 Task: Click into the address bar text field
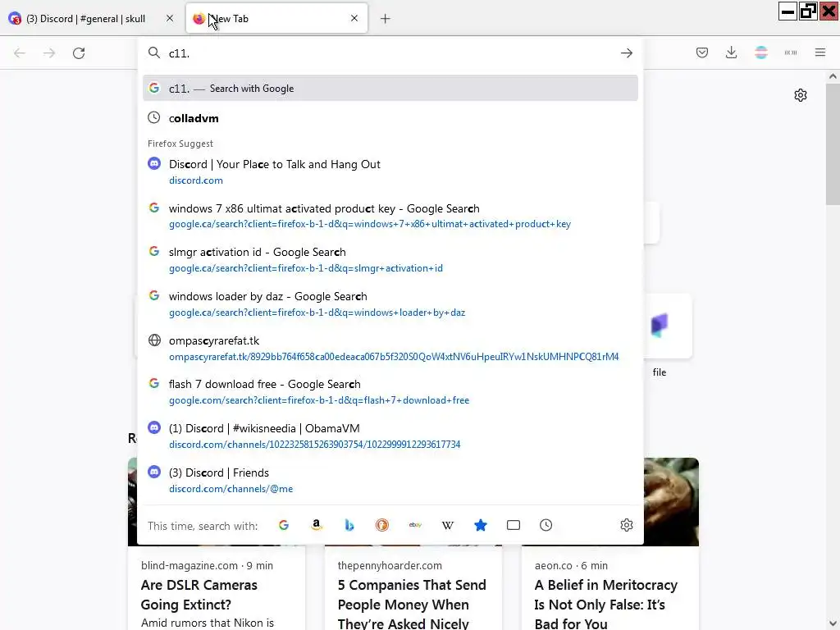[391, 53]
